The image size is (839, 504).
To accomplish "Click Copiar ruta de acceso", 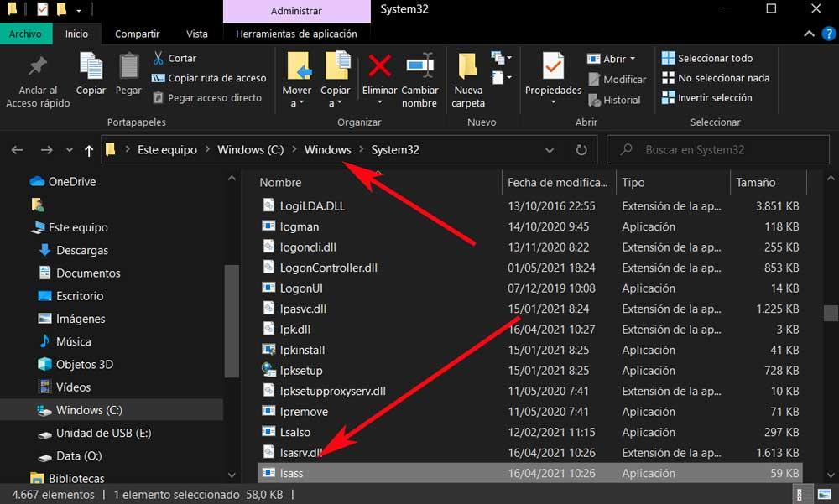I will [x=209, y=78].
